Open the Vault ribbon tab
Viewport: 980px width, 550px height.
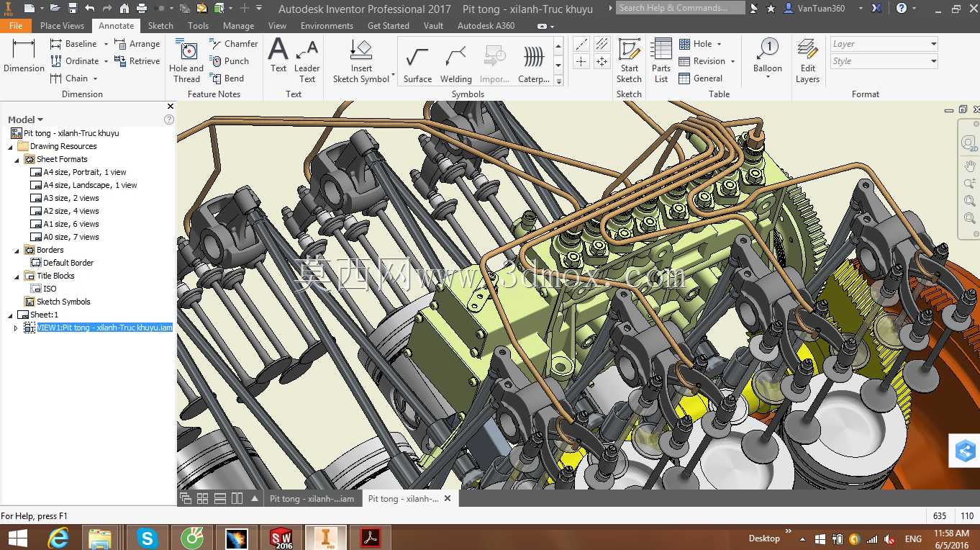point(433,25)
